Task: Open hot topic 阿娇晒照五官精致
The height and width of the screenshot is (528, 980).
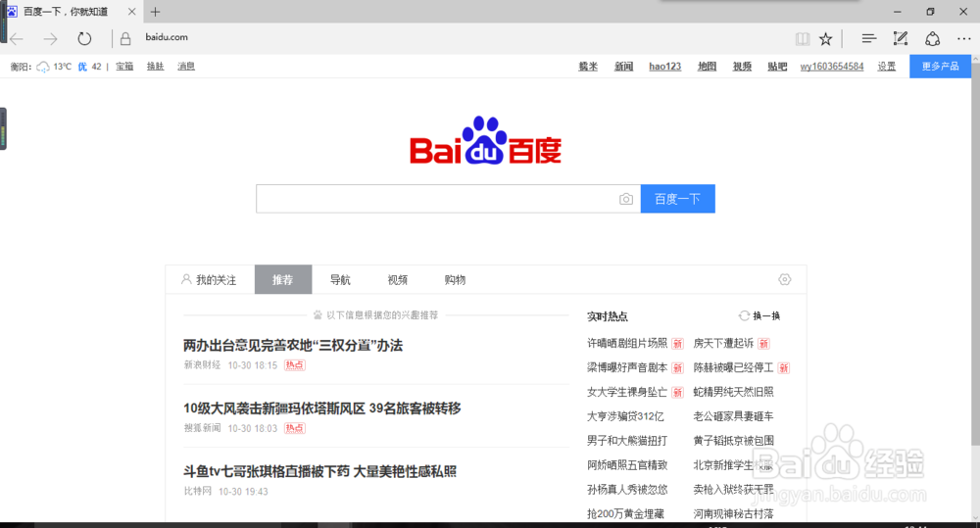Action: click(x=627, y=465)
